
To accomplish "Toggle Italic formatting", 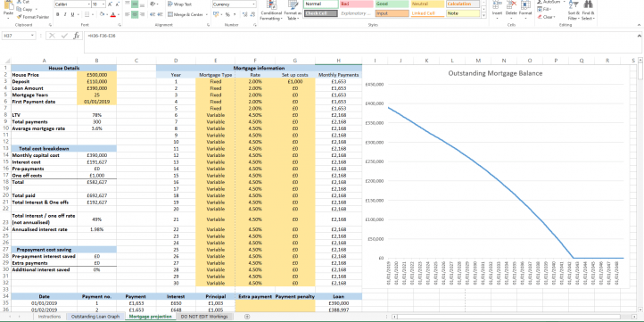I will 65,14.
